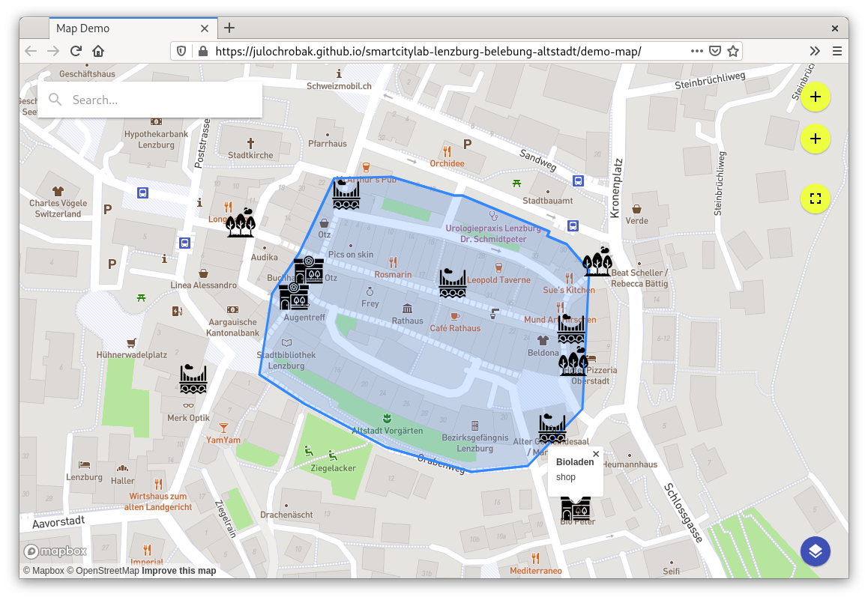Click the bus stop icon beside Stadtbauamt
This screenshot has width=868, height=600.
(578, 181)
